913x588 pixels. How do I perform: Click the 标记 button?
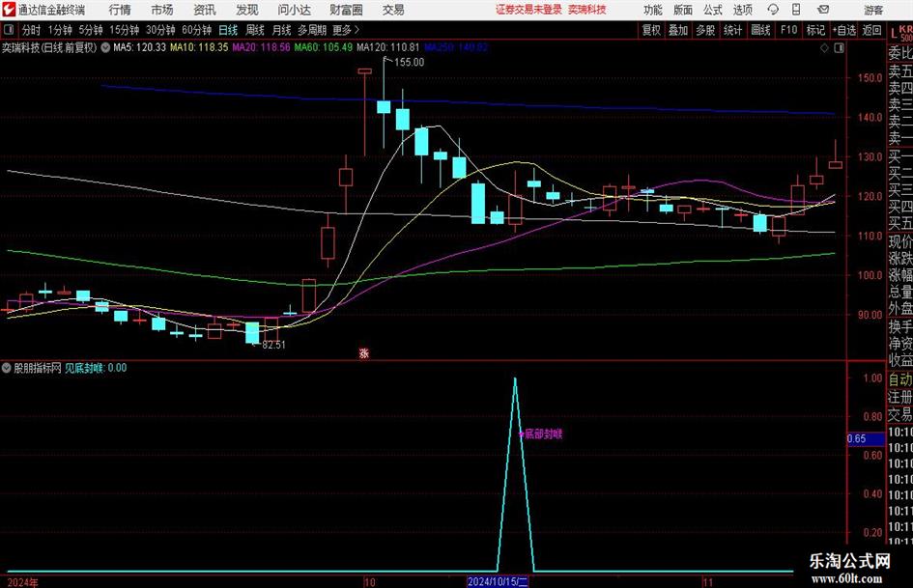click(x=815, y=30)
